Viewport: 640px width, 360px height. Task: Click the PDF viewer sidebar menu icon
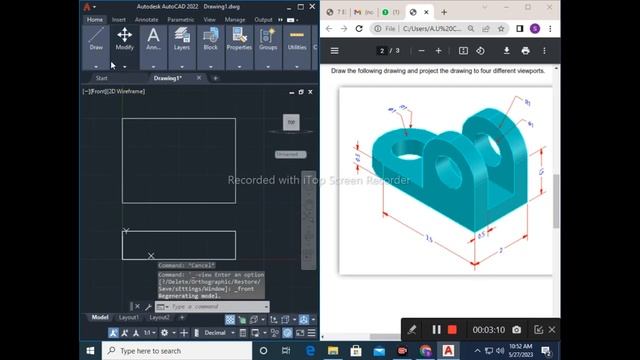[334, 51]
